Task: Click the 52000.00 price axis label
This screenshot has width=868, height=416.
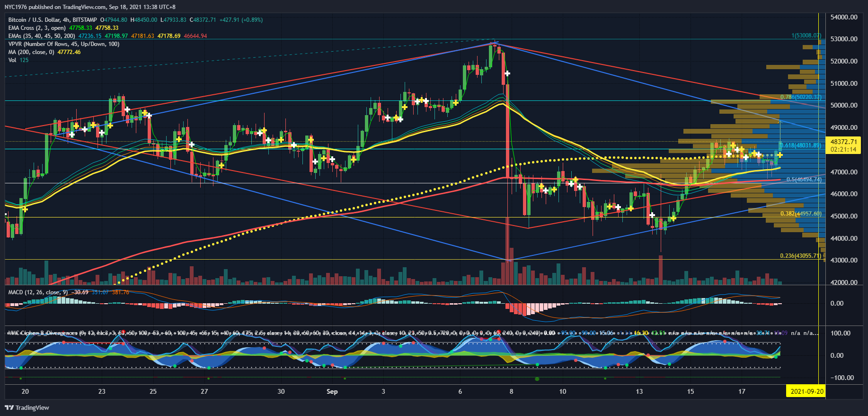Action: point(844,61)
